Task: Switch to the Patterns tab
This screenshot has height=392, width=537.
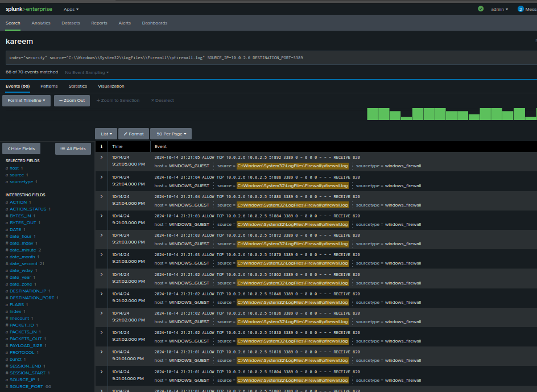Action: tap(49, 86)
